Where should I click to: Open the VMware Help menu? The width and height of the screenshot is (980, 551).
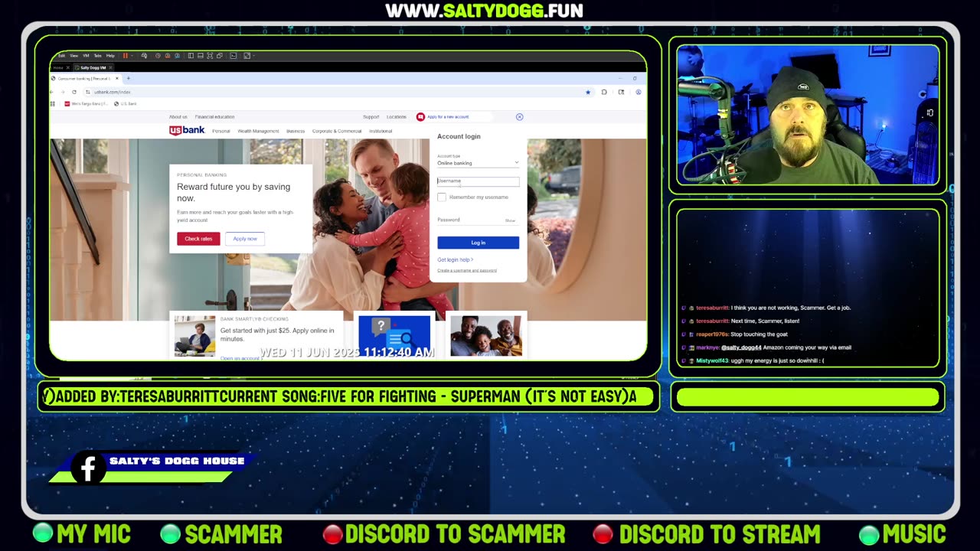pyautogui.click(x=110, y=56)
